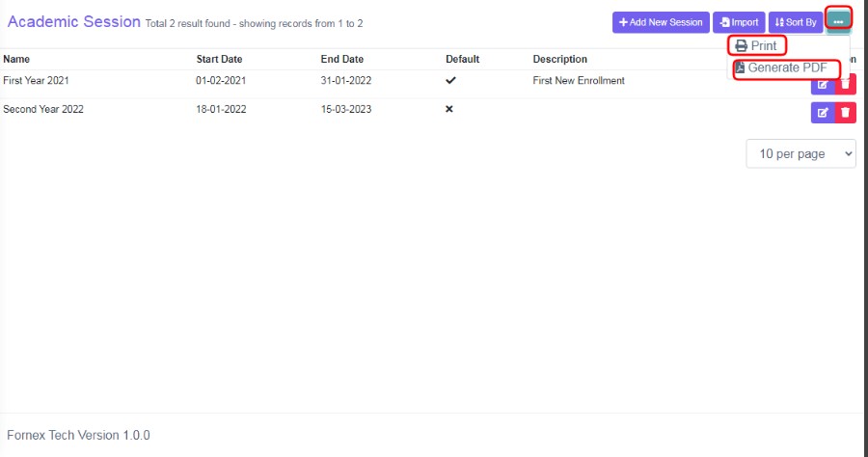Click the Start Date column header
Image resolution: width=868 pixels, height=457 pixels.
click(219, 59)
